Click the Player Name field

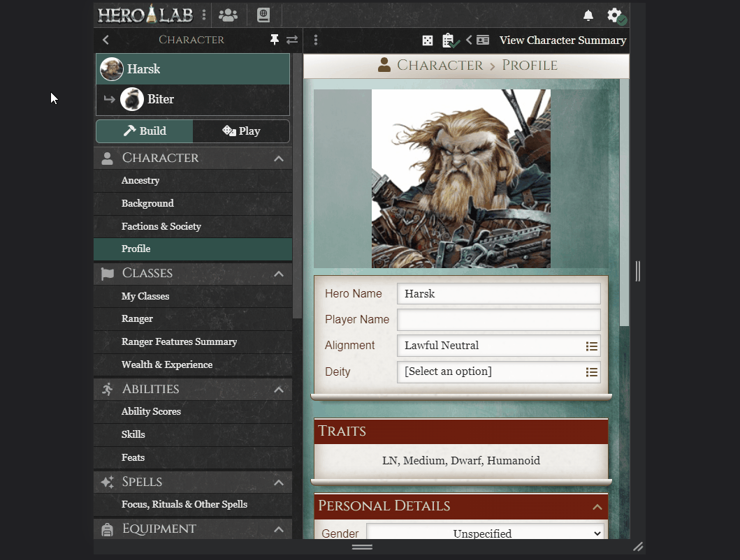(499, 320)
